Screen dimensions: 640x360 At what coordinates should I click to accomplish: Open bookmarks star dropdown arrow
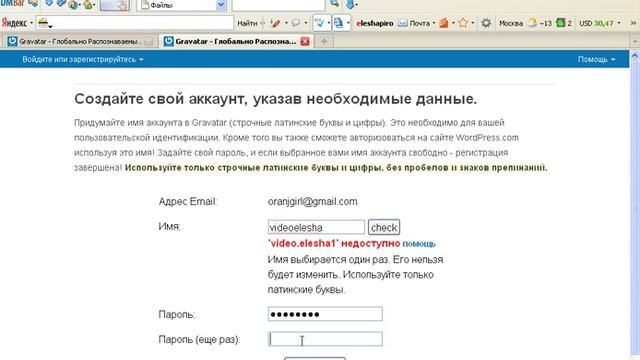[472, 23]
